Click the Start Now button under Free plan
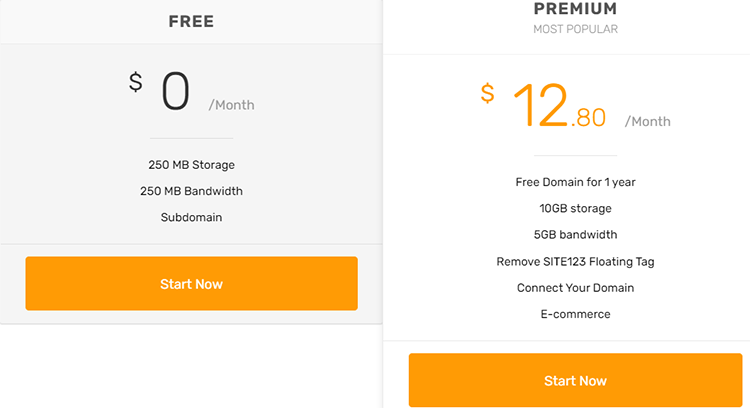This screenshot has height=408, width=750. pyautogui.click(x=191, y=284)
